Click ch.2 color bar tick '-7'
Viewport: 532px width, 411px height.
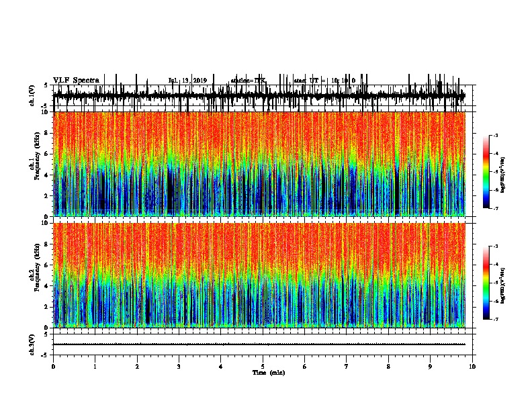click(x=495, y=319)
